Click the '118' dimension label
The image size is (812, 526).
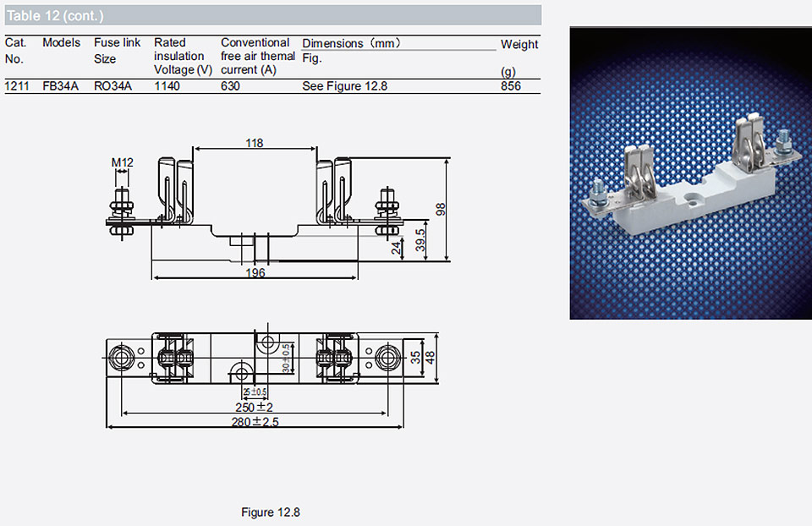255,143
